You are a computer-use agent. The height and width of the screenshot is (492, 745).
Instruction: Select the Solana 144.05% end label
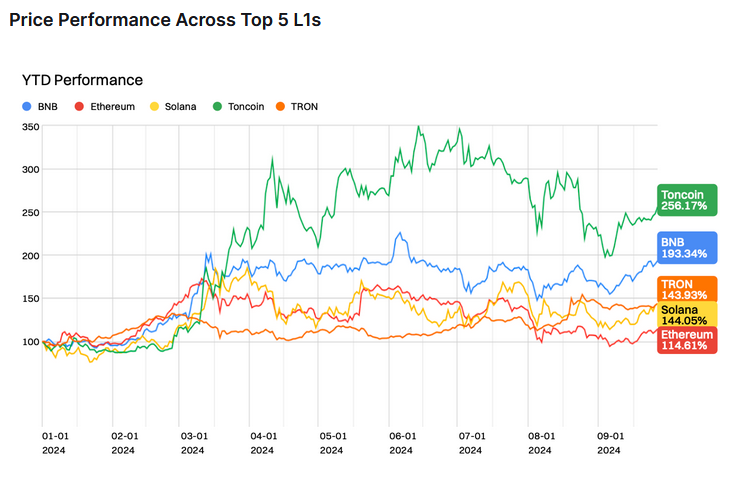tap(687, 314)
